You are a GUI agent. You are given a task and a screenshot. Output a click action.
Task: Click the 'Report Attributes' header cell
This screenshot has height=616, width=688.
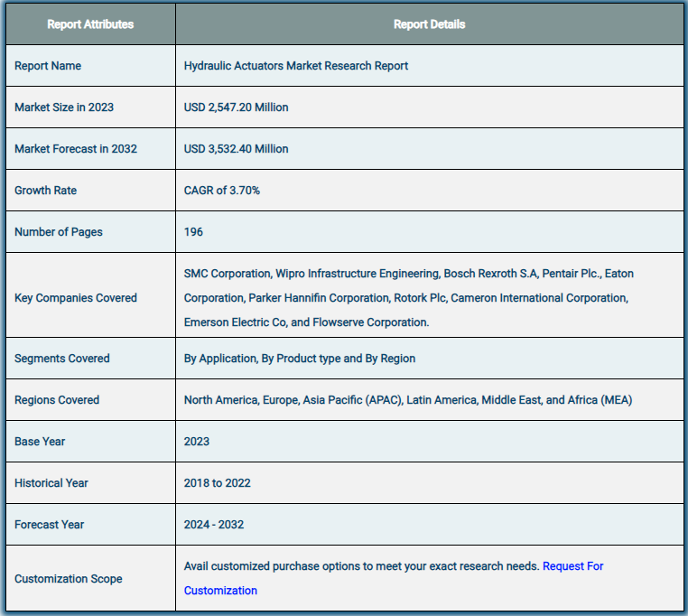click(90, 24)
